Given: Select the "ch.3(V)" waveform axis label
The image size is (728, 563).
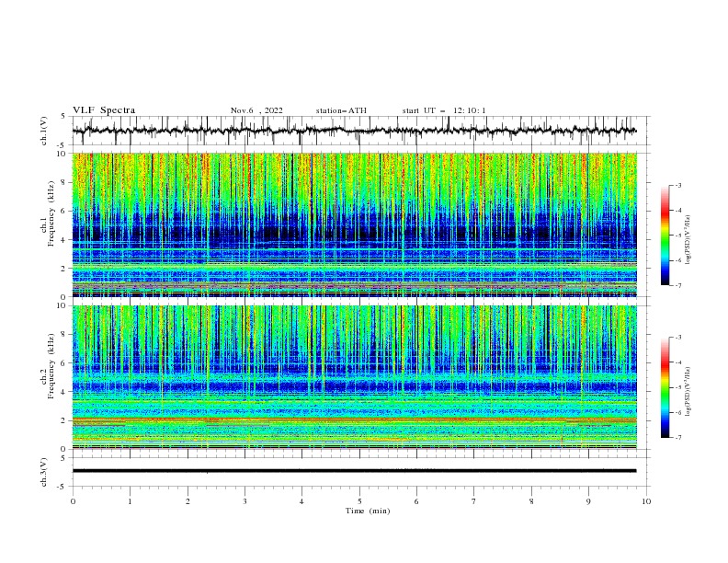Looking at the screenshot, I should pos(44,472).
